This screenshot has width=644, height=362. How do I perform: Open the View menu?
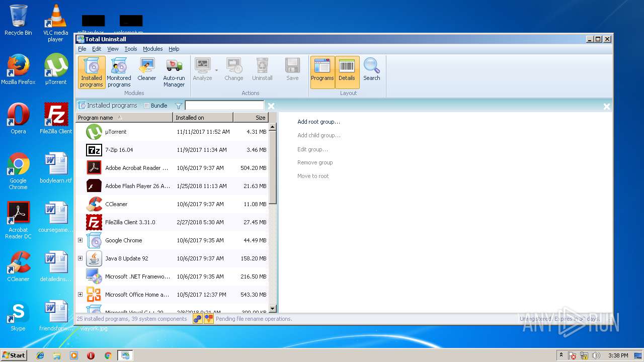[x=113, y=49]
